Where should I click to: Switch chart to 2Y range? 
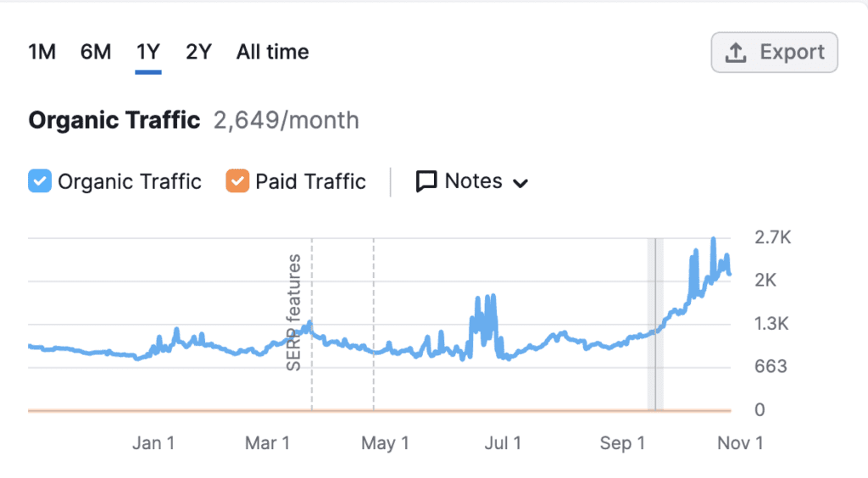pyautogui.click(x=198, y=53)
